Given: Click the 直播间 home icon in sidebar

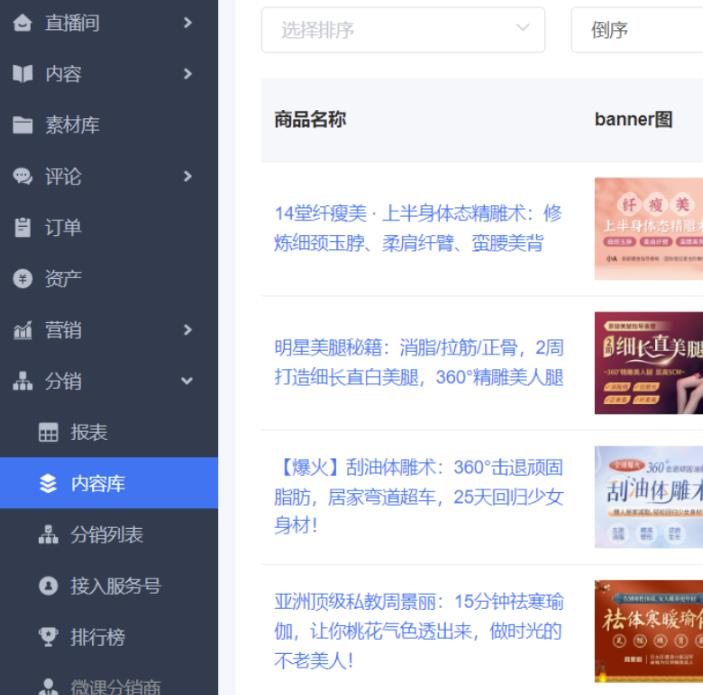Looking at the screenshot, I should pos(23,23).
